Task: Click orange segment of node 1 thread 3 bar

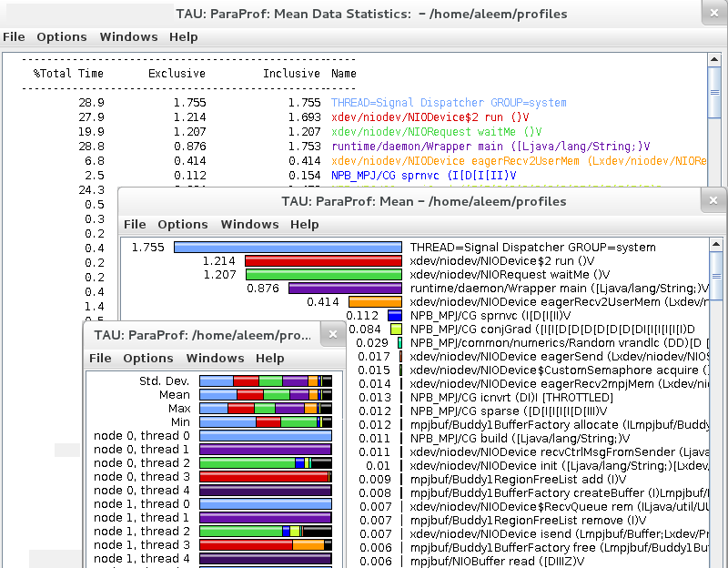Action: click(308, 544)
